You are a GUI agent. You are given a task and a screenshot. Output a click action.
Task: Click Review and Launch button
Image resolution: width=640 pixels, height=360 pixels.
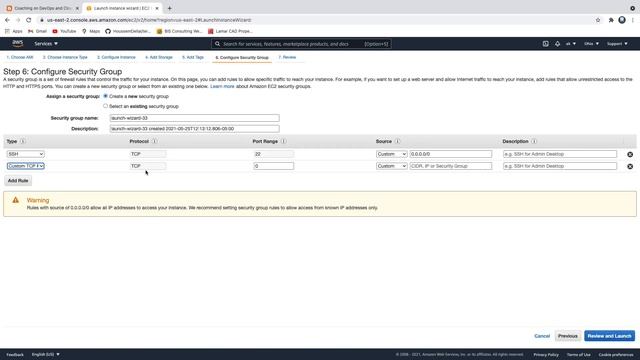click(609, 336)
